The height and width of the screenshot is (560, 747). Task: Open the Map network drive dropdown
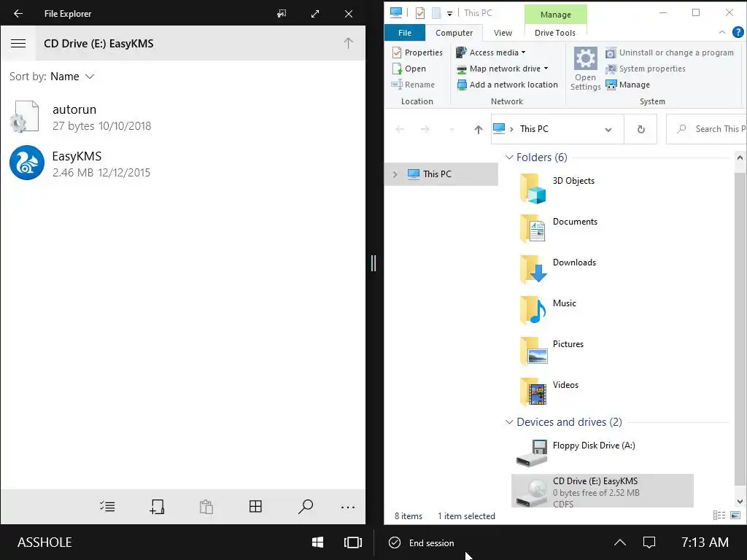pos(502,69)
